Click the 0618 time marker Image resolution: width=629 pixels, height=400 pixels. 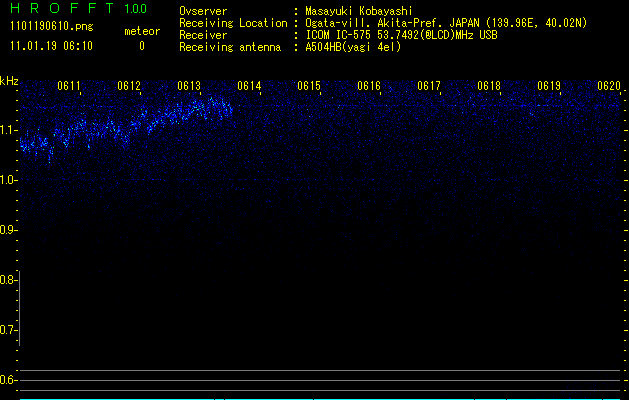[489, 86]
